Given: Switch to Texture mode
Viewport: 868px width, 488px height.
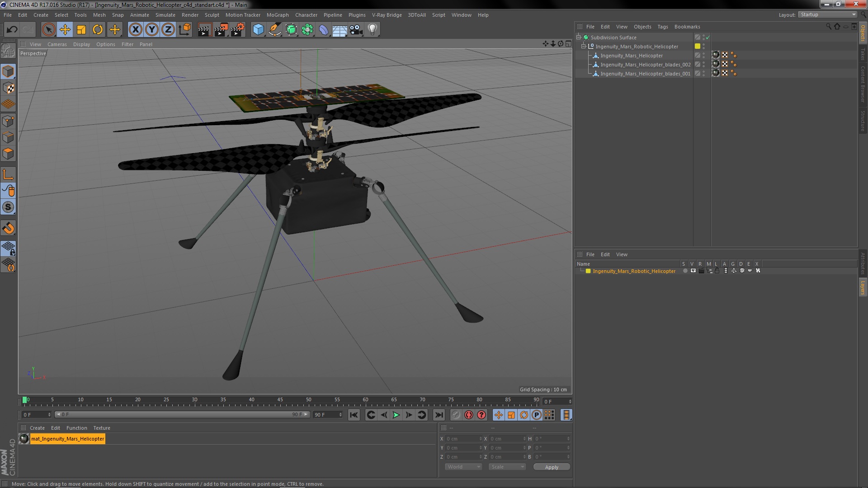Looking at the screenshot, I should coord(8,88).
